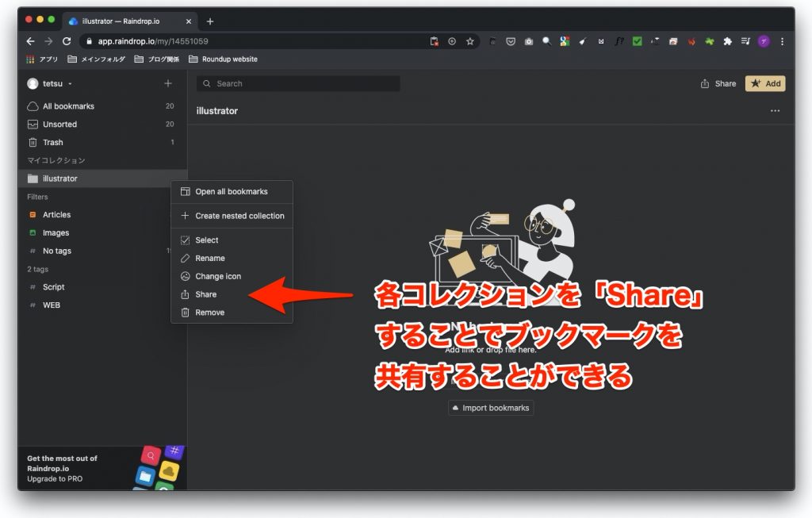Image resolution: width=812 pixels, height=518 pixels.
Task: Click the All bookmarks cloud icon
Action: point(33,106)
